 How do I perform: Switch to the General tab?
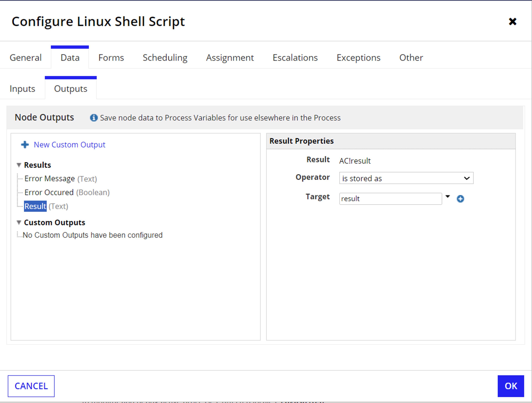click(x=25, y=58)
